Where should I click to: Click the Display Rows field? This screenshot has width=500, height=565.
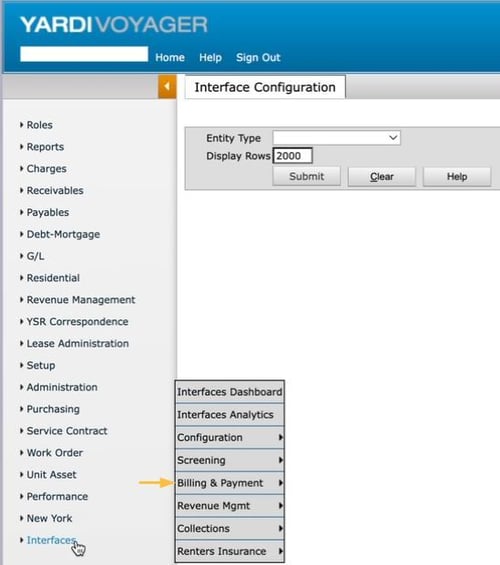pos(293,156)
